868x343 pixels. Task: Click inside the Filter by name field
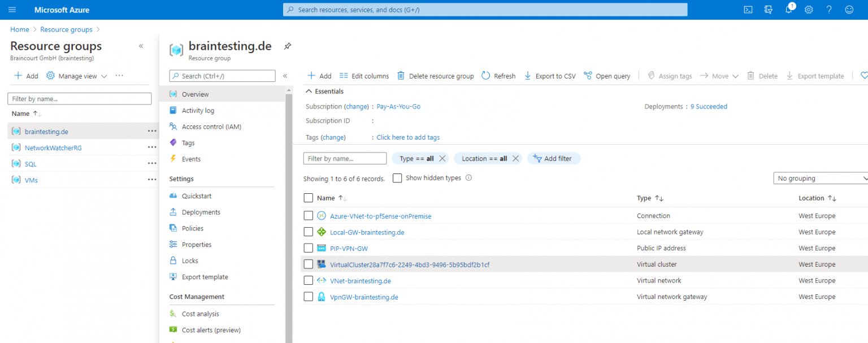click(345, 158)
